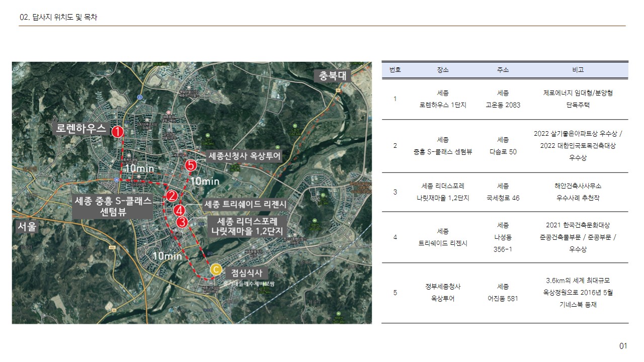Click the satellite map image
The height and width of the screenshot is (362, 644).
pos(192,193)
